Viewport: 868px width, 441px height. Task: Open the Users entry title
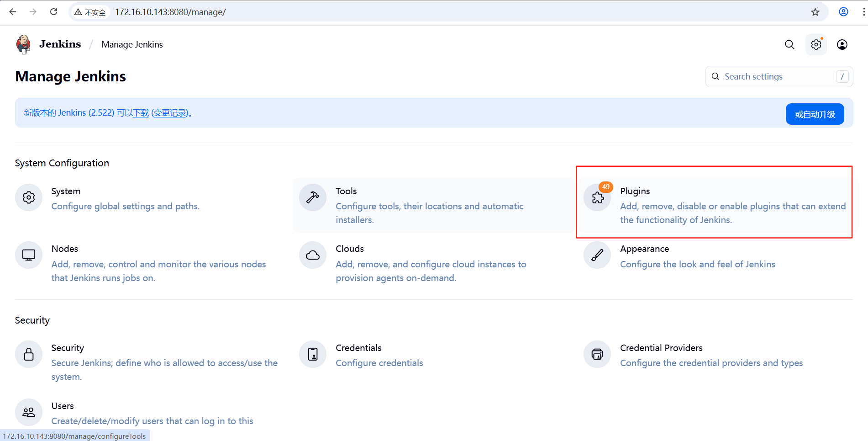[x=63, y=406]
